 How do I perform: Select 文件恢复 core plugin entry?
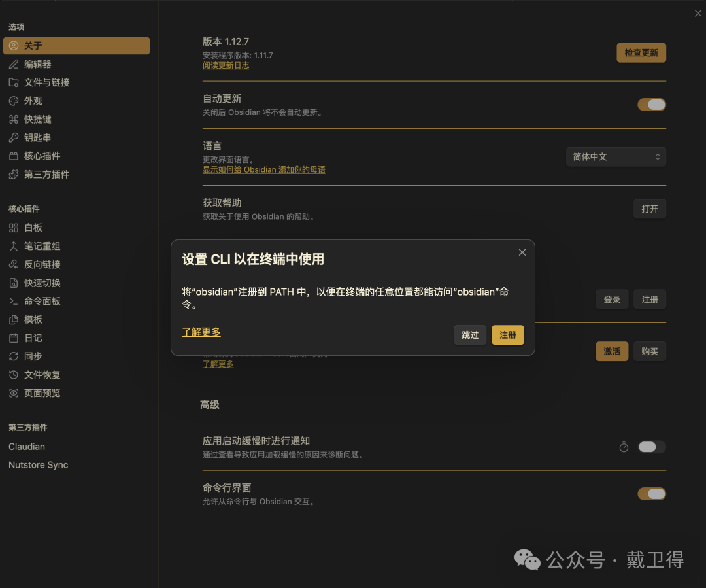point(76,375)
